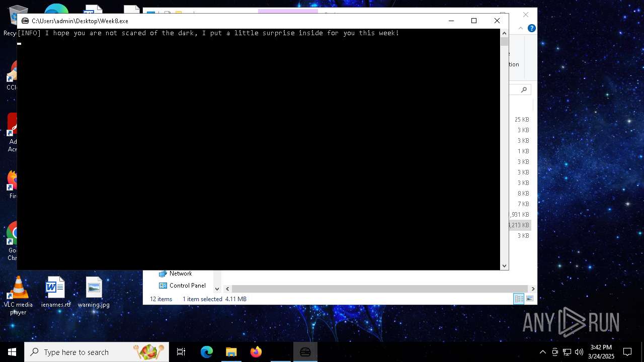Click the 7 KB file size entry

point(523,204)
